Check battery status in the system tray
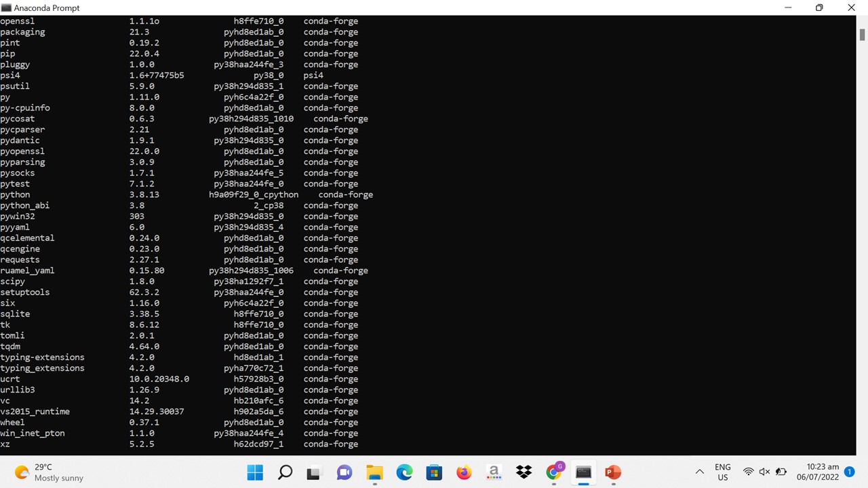This screenshot has width=868, height=488. pos(781,472)
